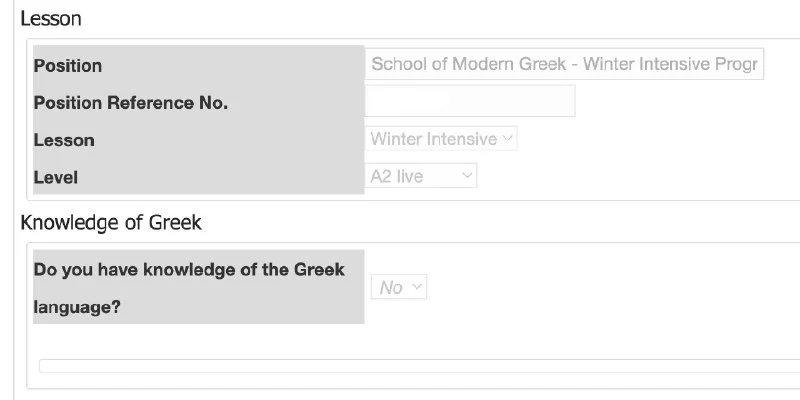Click the Level dropdown chevron arrow
This screenshot has height=400, width=800.
tap(467, 175)
